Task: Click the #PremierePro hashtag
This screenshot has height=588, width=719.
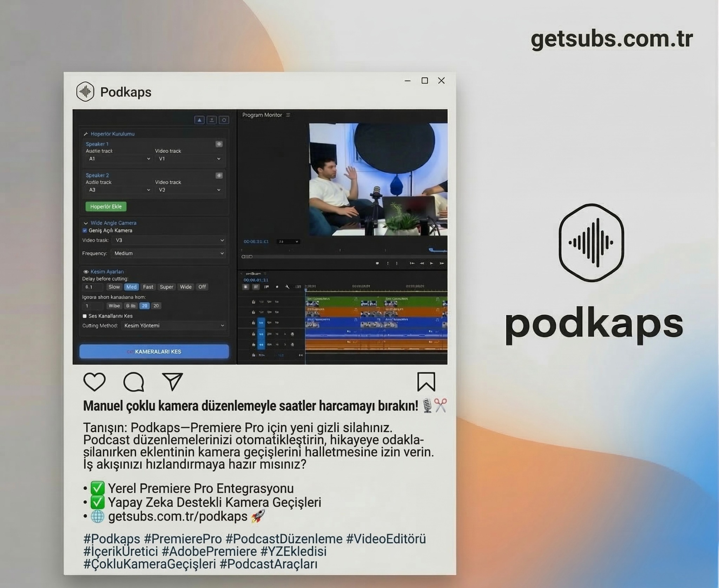Action: 183,539
